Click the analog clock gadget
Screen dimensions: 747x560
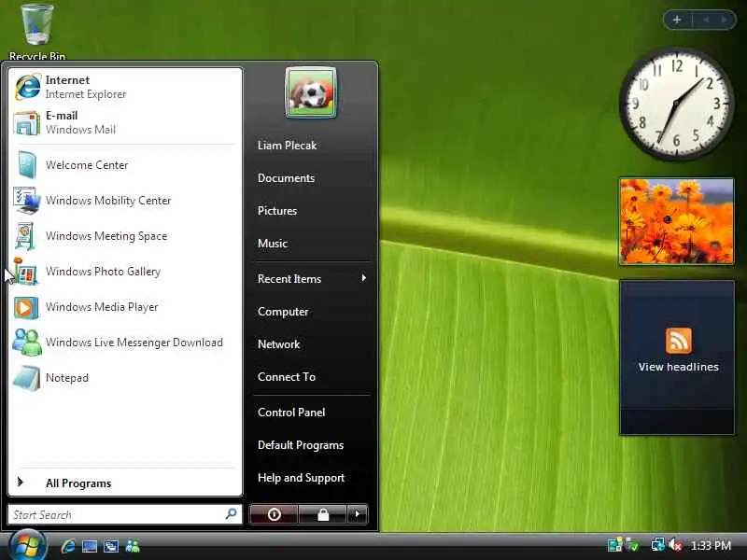(x=675, y=103)
